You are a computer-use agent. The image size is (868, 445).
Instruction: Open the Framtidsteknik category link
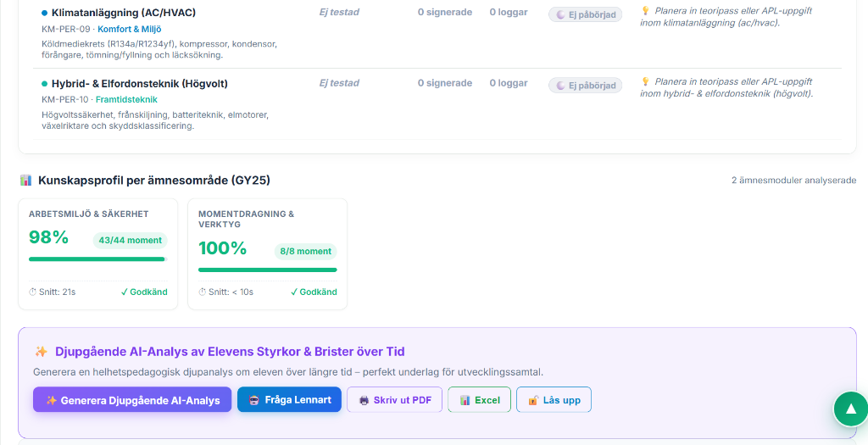point(126,100)
